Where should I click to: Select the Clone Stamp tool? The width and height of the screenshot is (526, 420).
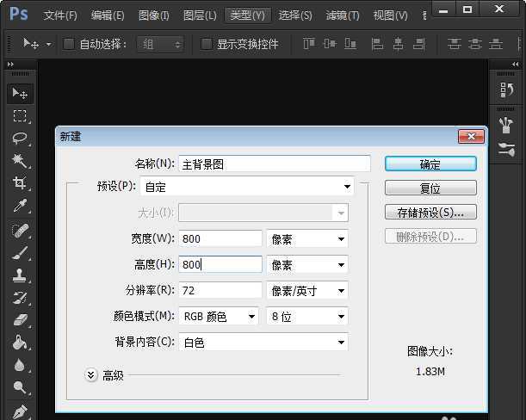[20, 275]
